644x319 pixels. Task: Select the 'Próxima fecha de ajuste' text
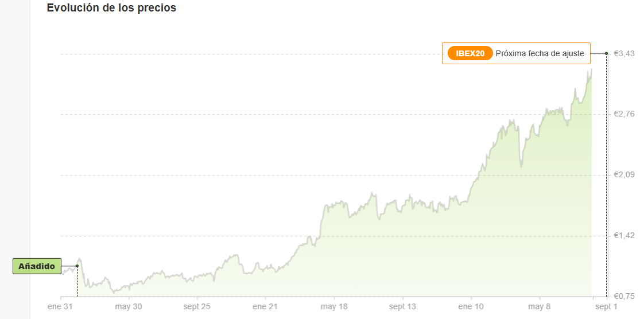click(x=540, y=53)
